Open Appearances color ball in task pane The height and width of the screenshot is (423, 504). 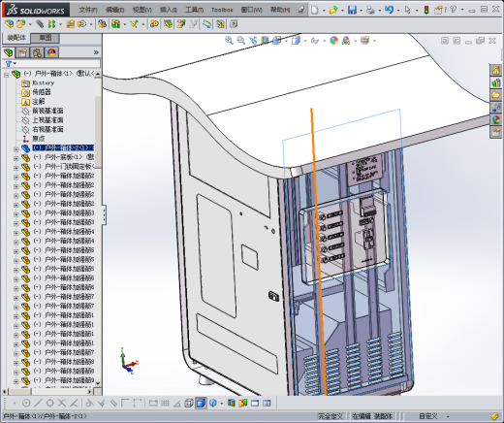click(x=496, y=119)
